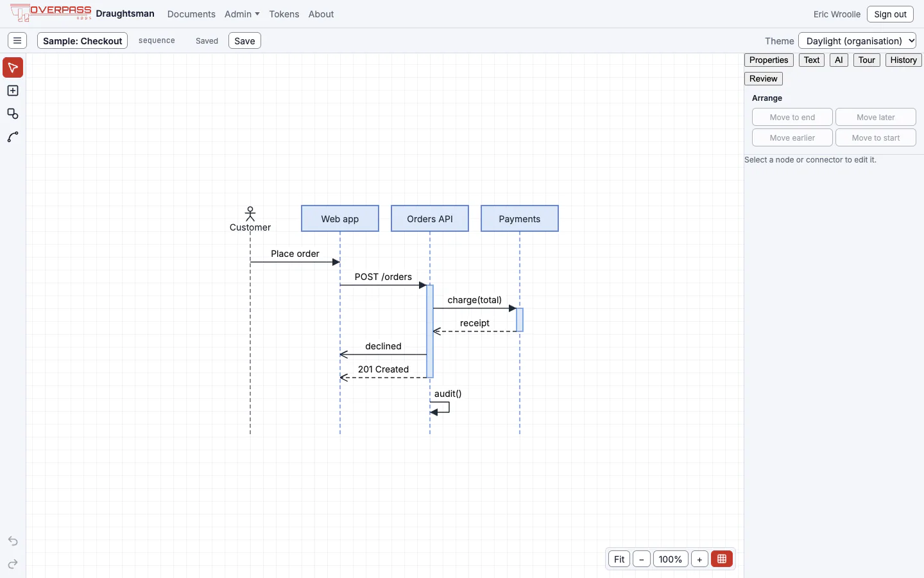Screen dimensions: 924x578
Task: Click Move earlier button
Action: 792,137
